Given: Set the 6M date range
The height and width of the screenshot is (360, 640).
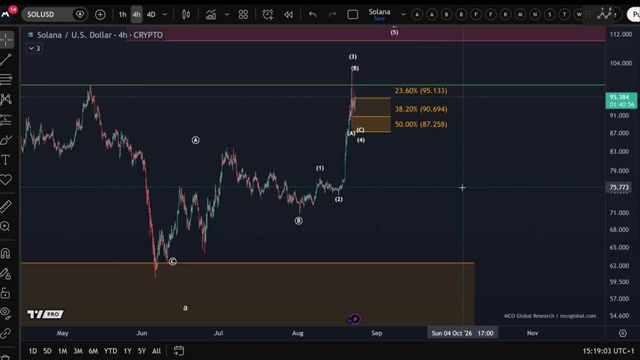Looking at the screenshot, I should point(93,351).
